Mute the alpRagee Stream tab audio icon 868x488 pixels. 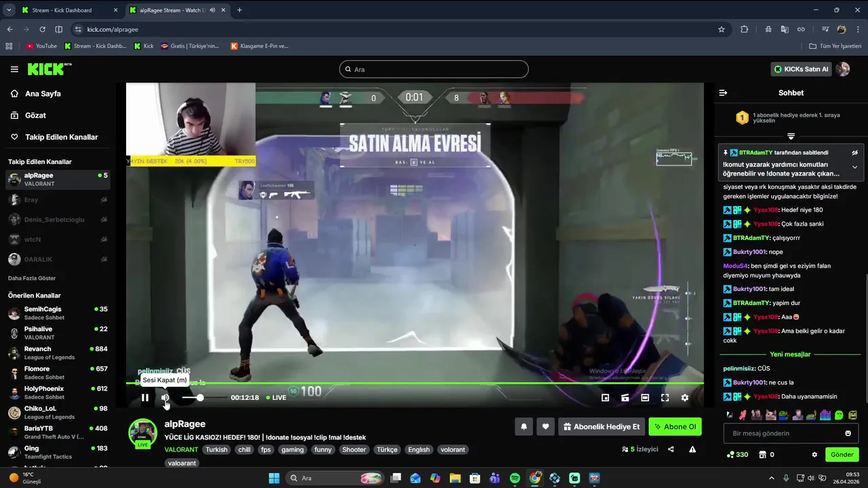coord(213,10)
